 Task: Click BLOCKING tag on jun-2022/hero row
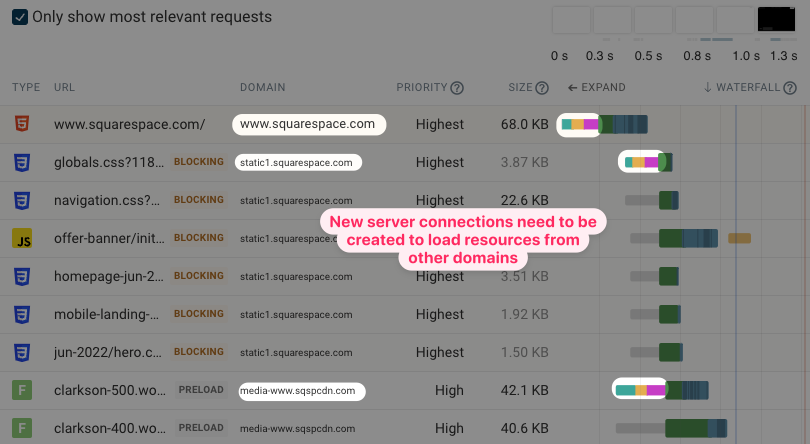point(199,351)
